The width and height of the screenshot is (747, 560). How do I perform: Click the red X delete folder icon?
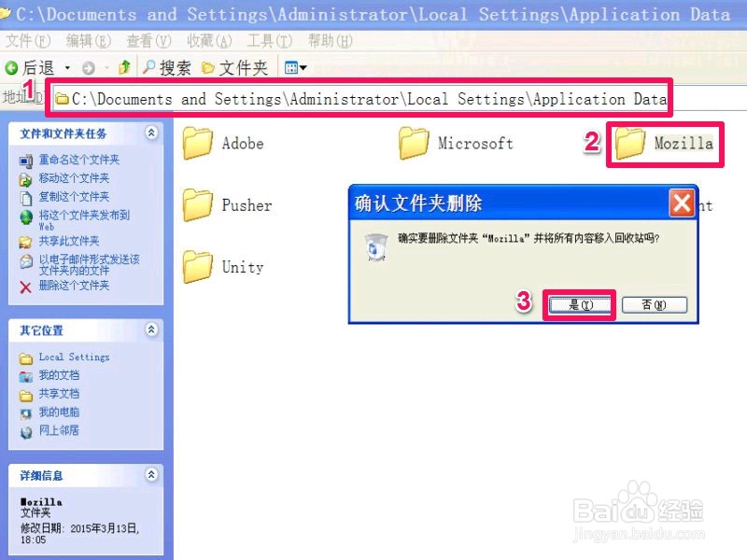(26, 287)
